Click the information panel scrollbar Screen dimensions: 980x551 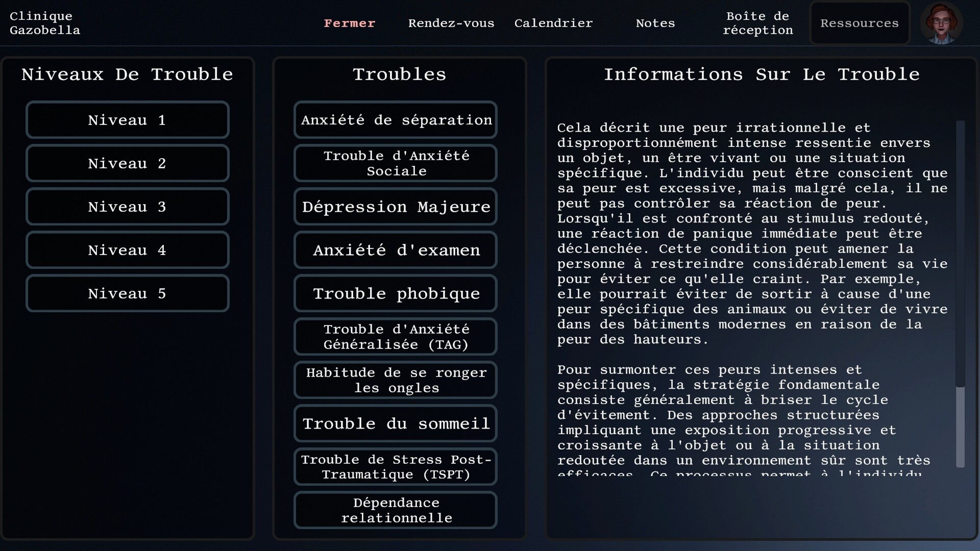point(960,255)
